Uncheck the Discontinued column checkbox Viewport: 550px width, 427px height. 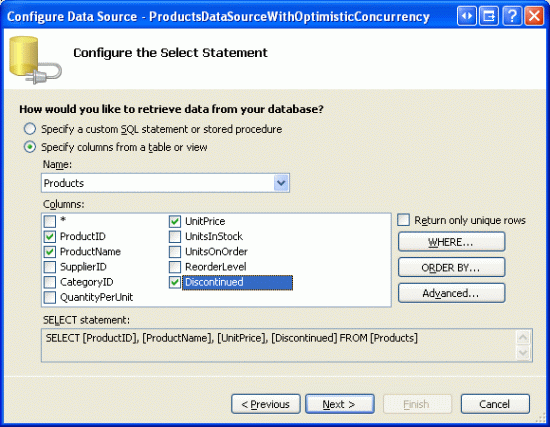(175, 282)
